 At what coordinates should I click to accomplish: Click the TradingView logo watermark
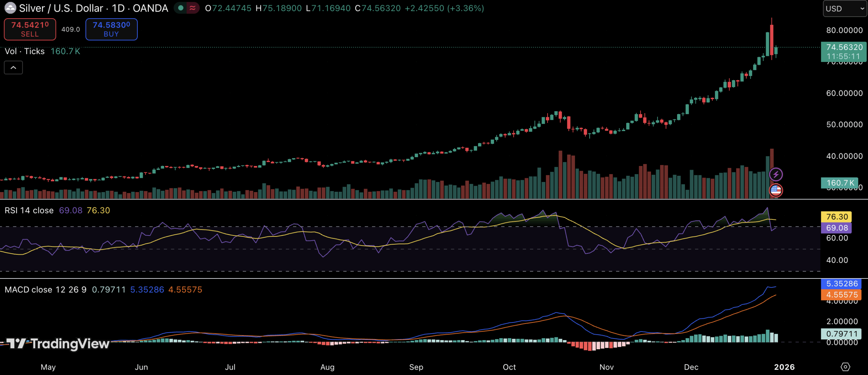pos(58,343)
